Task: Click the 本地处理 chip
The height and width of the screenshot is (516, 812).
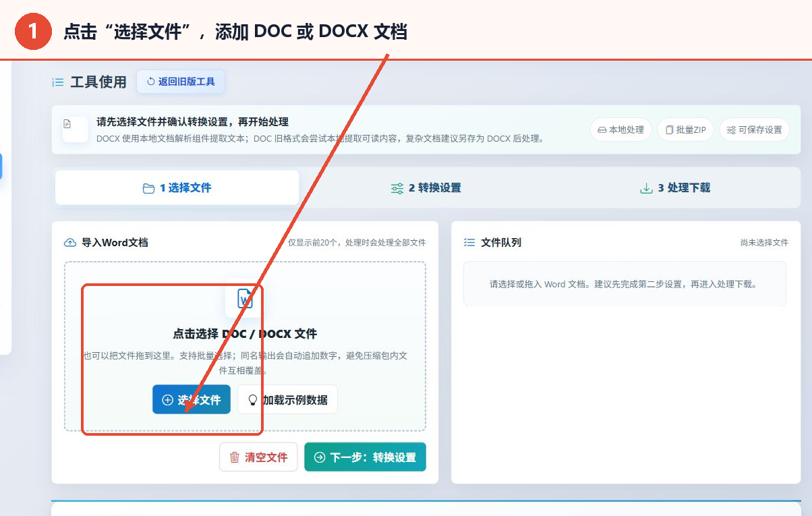Action: coord(620,130)
